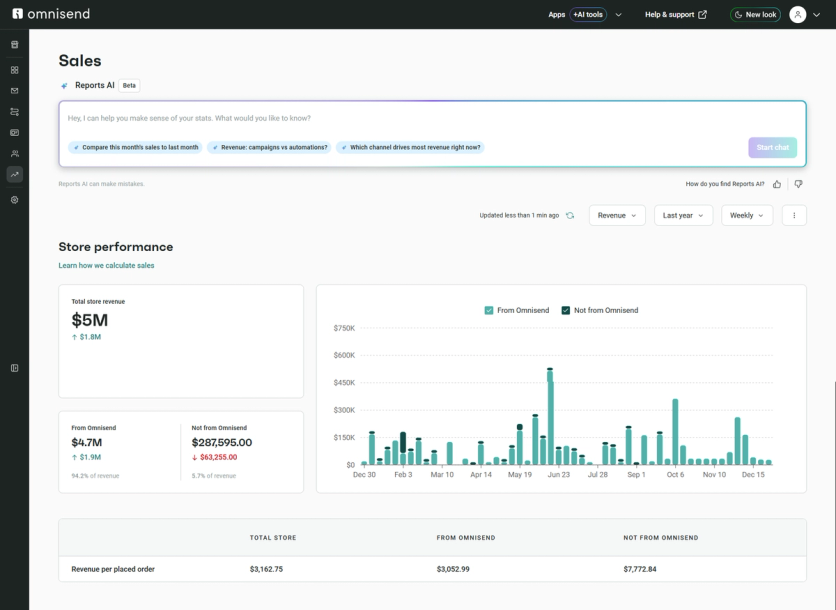Image resolution: width=836 pixels, height=610 pixels.
Task: Click the thumbs up feedback icon
Action: click(x=777, y=184)
